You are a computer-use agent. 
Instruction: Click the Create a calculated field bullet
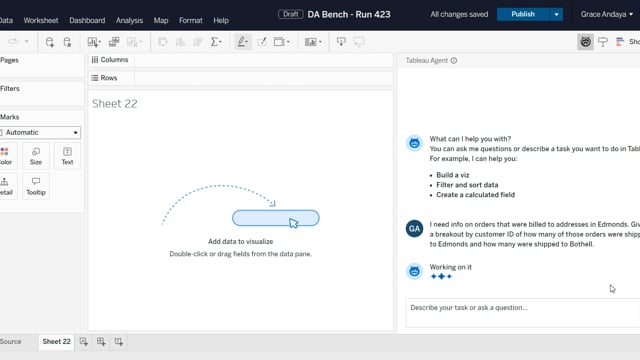click(476, 195)
